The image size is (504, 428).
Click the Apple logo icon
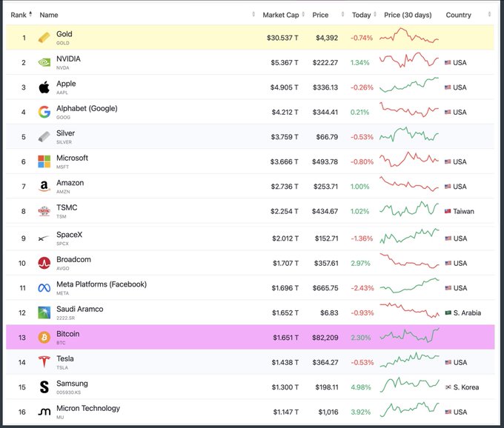click(x=44, y=87)
